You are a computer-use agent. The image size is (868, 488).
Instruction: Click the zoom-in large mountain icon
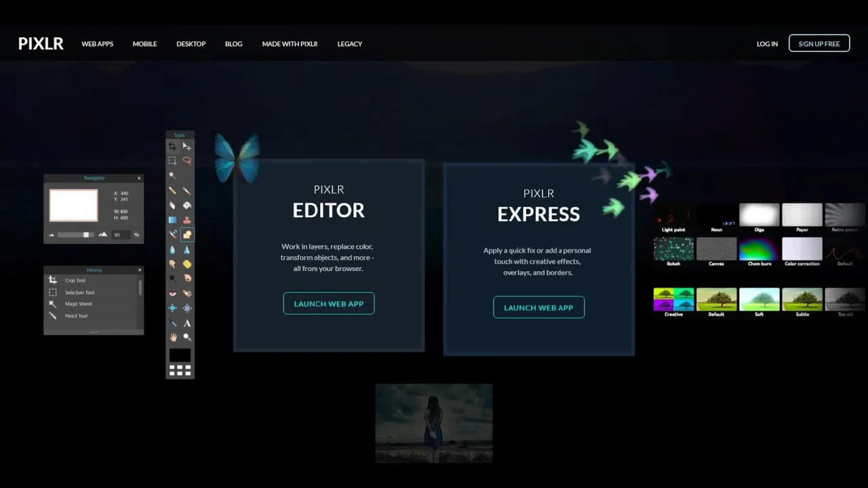103,235
